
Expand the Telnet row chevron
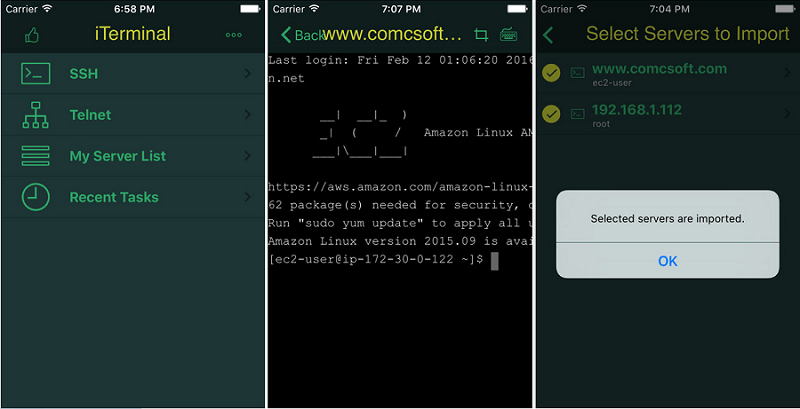[248, 115]
